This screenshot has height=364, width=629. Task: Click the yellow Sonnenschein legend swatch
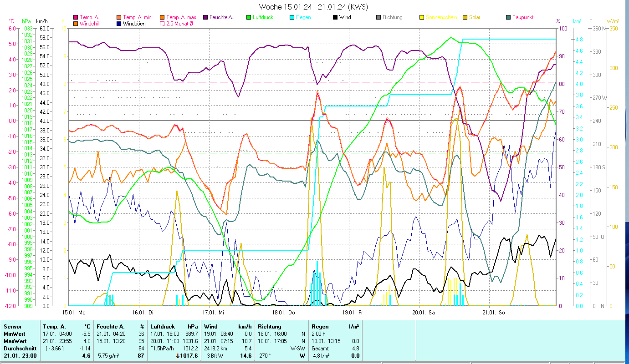click(x=421, y=17)
